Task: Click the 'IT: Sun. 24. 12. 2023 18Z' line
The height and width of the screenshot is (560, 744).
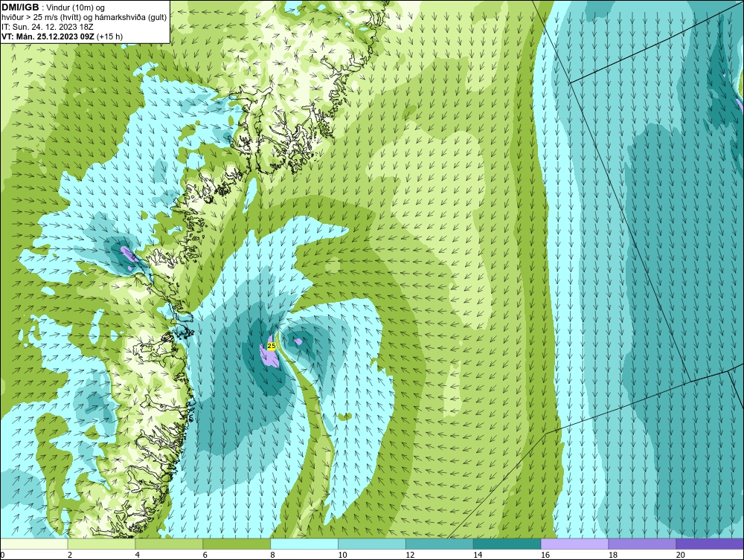Action: (48, 27)
